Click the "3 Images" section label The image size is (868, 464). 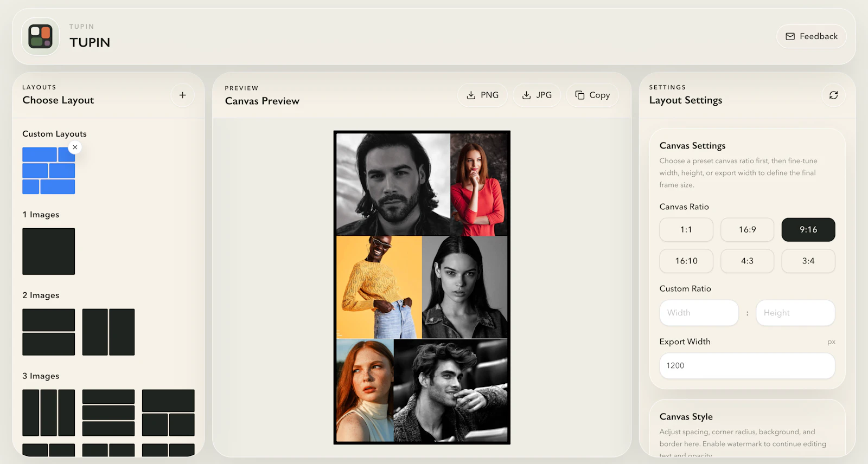coord(41,376)
